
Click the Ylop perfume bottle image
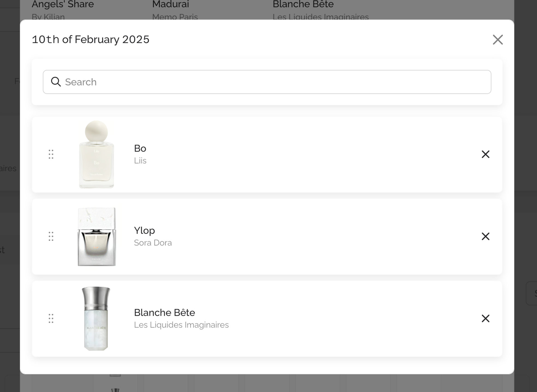pos(96,237)
